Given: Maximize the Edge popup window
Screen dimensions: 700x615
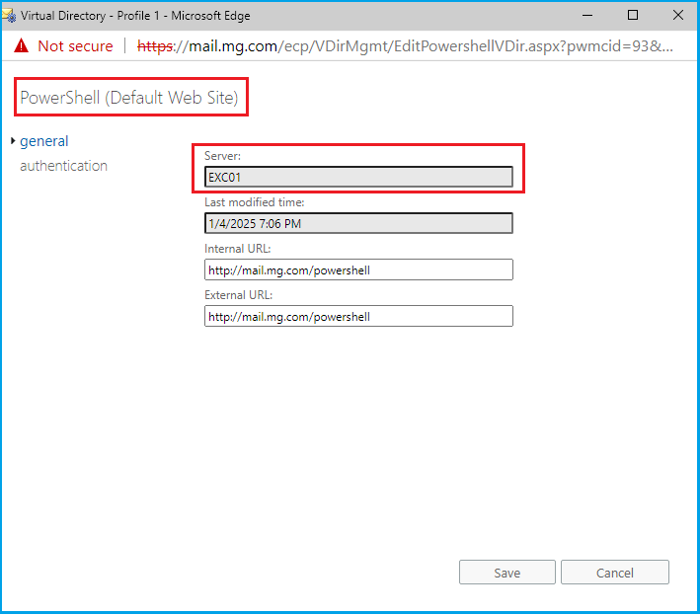Looking at the screenshot, I should coord(633,15).
